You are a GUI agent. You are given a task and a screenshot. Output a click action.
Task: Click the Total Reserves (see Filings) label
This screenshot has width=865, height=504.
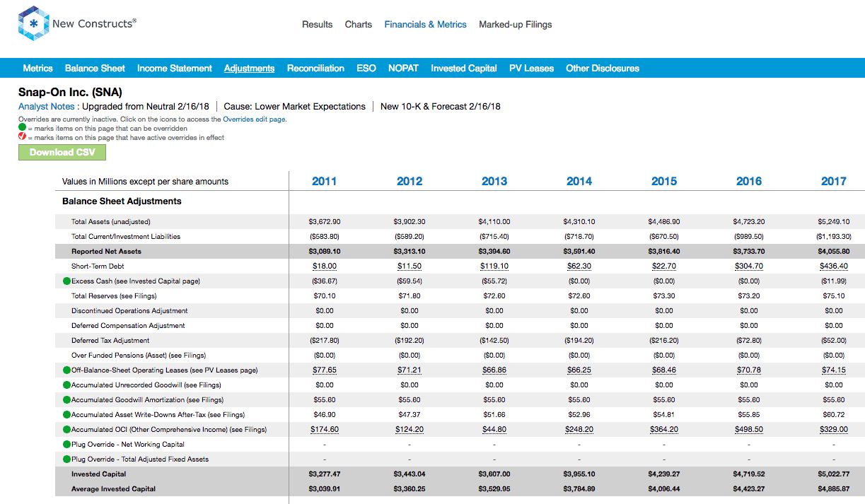[114, 296]
